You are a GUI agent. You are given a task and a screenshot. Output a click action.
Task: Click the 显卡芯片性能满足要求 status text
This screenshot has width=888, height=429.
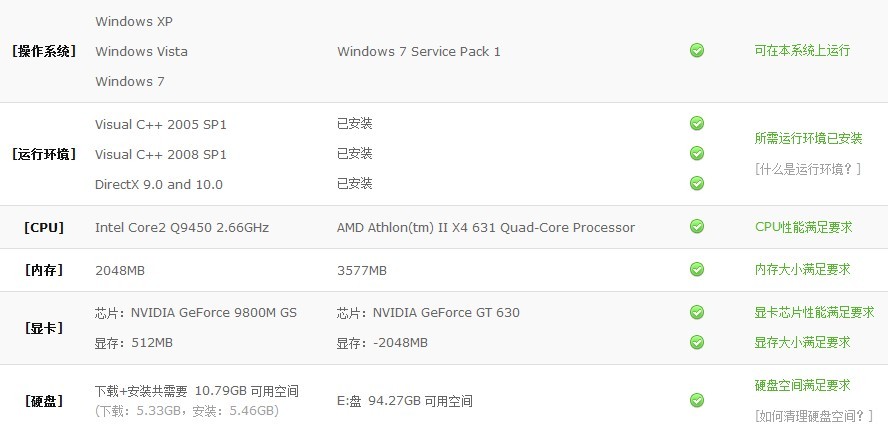(814, 312)
